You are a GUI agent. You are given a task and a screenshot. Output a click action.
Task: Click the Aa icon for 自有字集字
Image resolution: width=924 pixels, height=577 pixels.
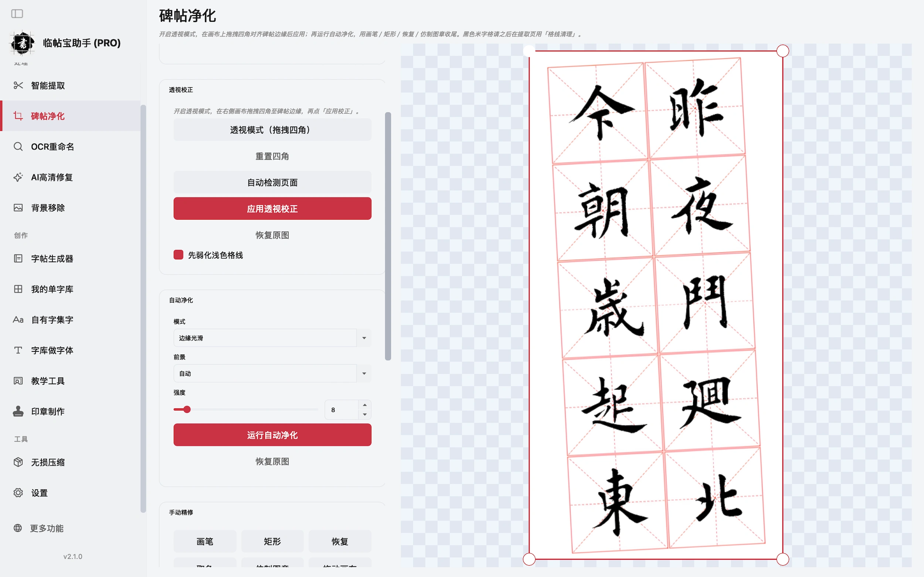tap(18, 320)
